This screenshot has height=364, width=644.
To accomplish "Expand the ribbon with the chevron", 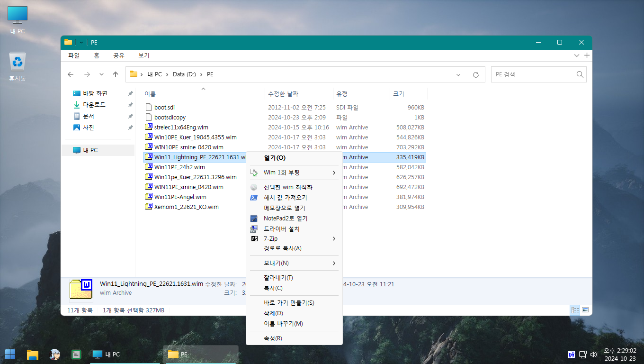I will pos(577,55).
